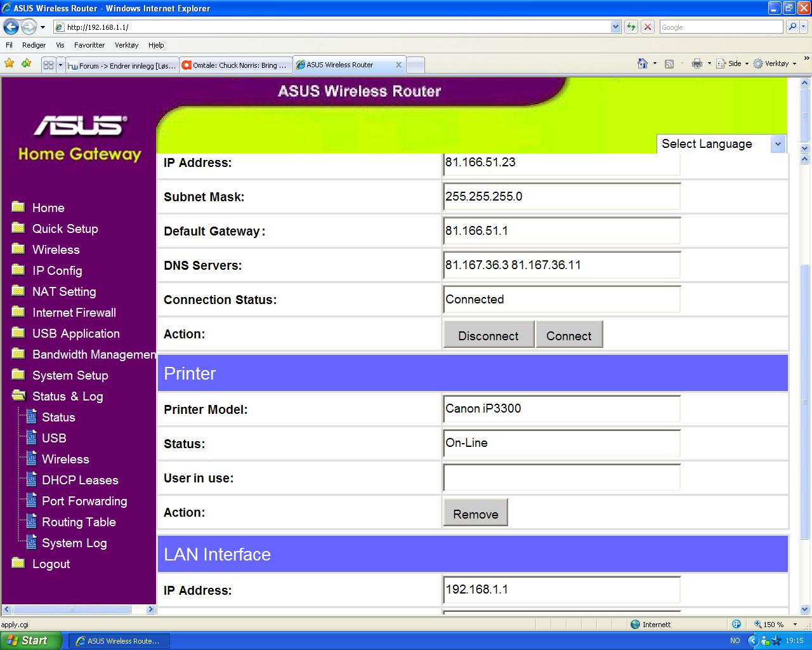Screen dimensions: 812x650
Task: Open the Fil menu
Action: click(9, 45)
